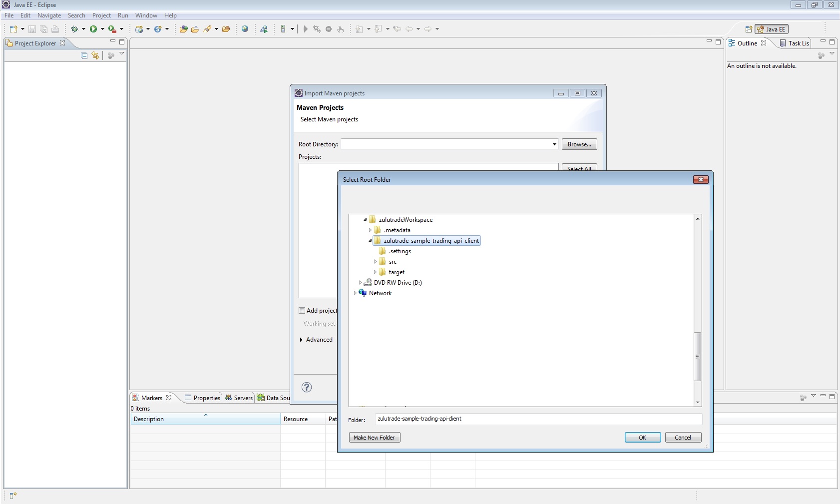840x504 pixels.
Task: Open the web browser globe icon
Action: (245, 29)
